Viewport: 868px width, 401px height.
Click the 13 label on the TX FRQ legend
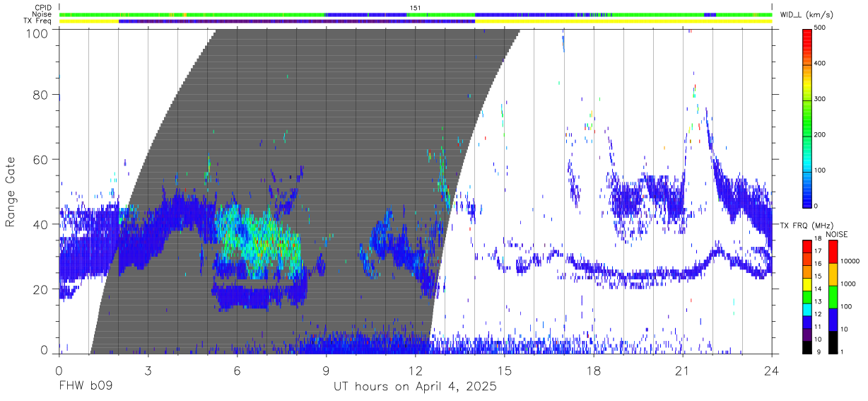coord(817,301)
